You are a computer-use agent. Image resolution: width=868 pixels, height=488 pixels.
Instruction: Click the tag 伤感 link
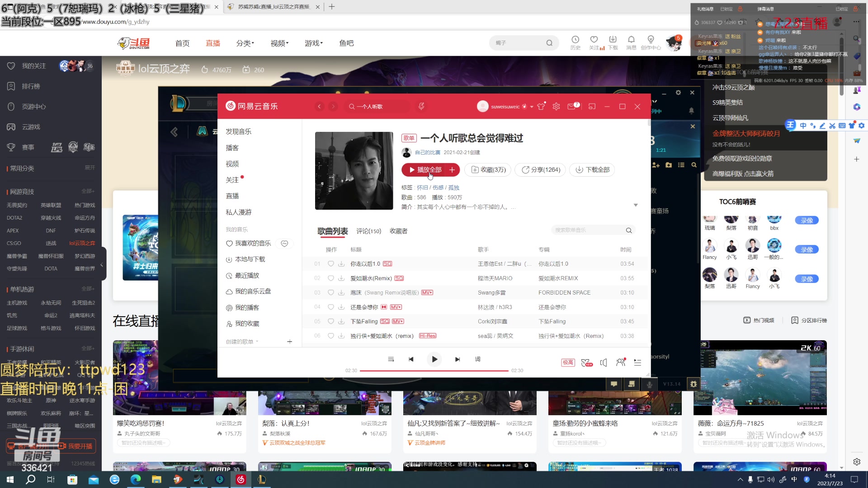(x=438, y=188)
